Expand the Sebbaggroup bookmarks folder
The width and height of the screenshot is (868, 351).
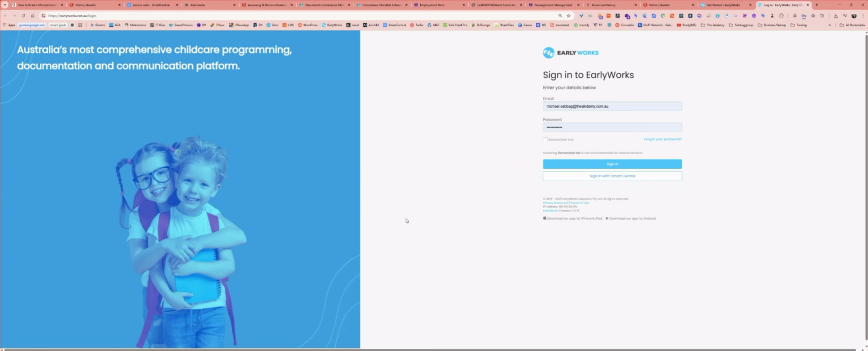coord(741,25)
